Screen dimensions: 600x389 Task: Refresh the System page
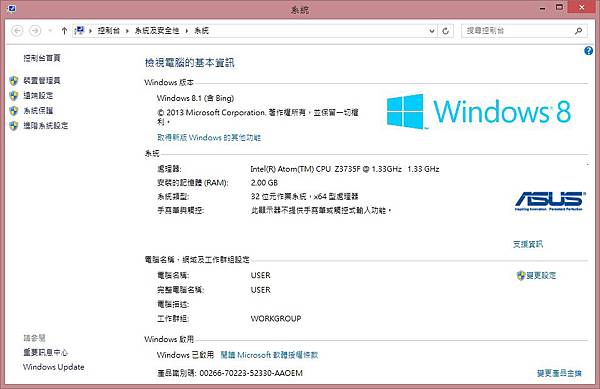(x=445, y=31)
